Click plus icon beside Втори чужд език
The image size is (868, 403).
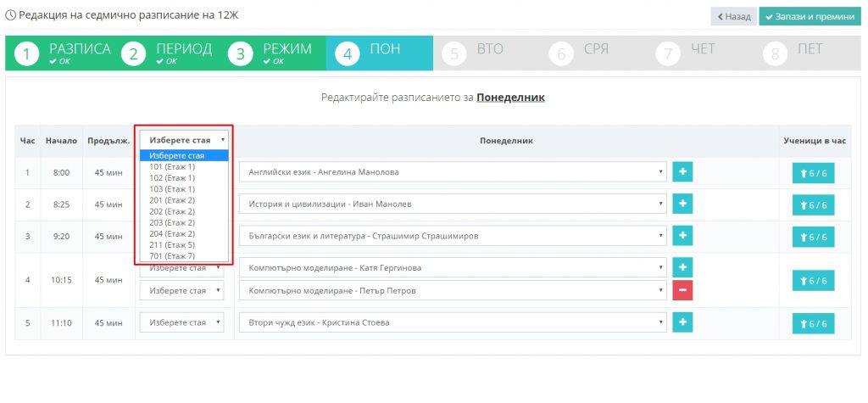tap(682, 322)
